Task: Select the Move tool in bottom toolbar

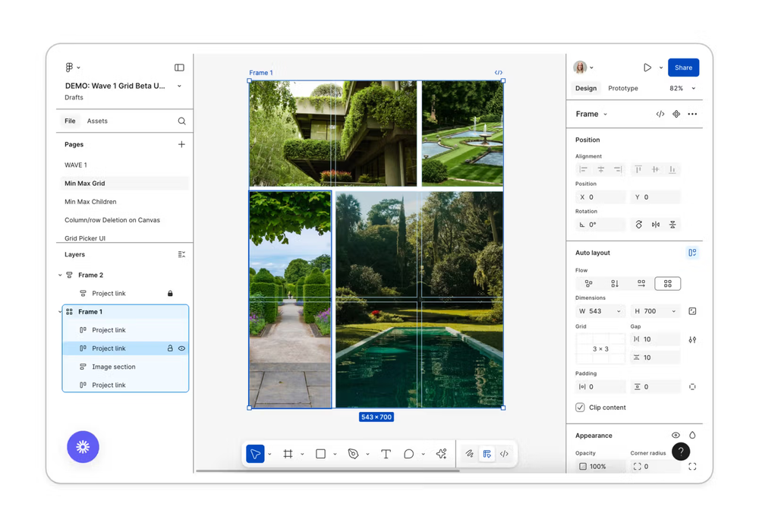Action: click(255, 454)
